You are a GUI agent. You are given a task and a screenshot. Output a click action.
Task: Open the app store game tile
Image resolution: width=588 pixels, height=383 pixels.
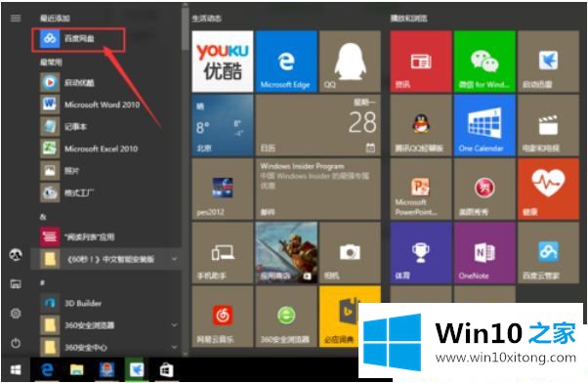(x=286, y=252)
